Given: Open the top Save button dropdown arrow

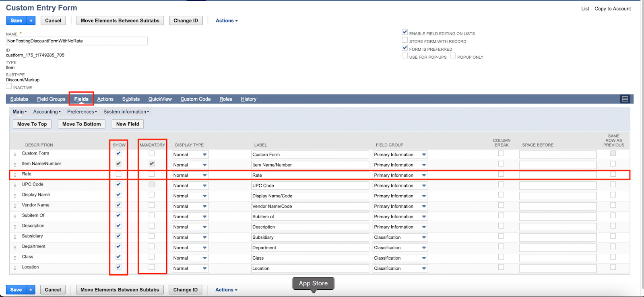Looking at the screenshot, I should coord(31,21).
